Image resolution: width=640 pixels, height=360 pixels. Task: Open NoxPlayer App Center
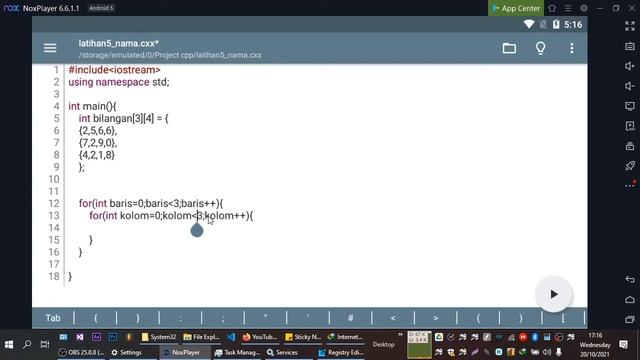(516, 8)
